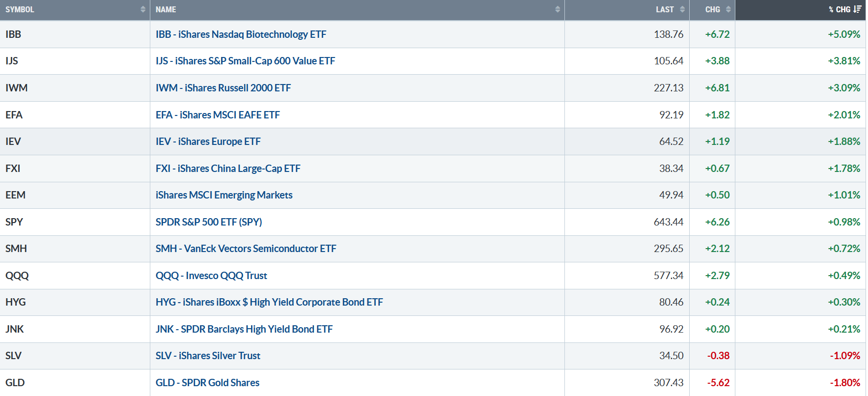868x396 pixels.
Task: Click SPDR S&P 500 ETF (SPY) link
Action: click(209, 222)
